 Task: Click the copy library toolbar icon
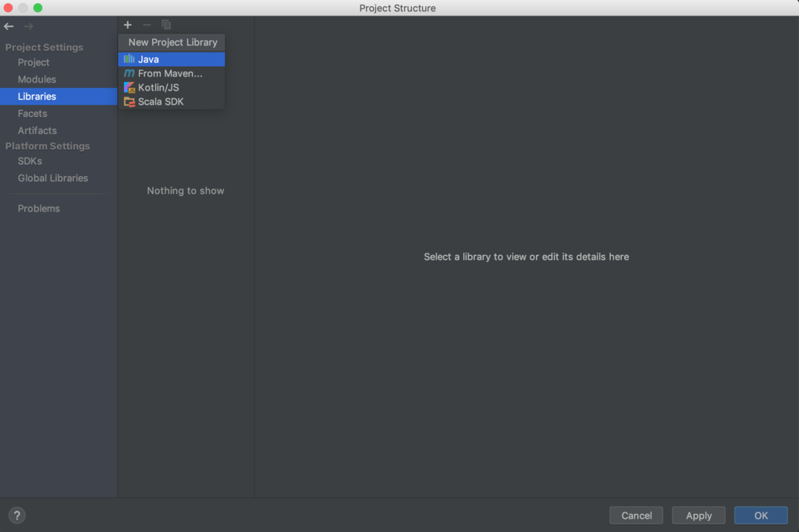click(x=166, y=25)
